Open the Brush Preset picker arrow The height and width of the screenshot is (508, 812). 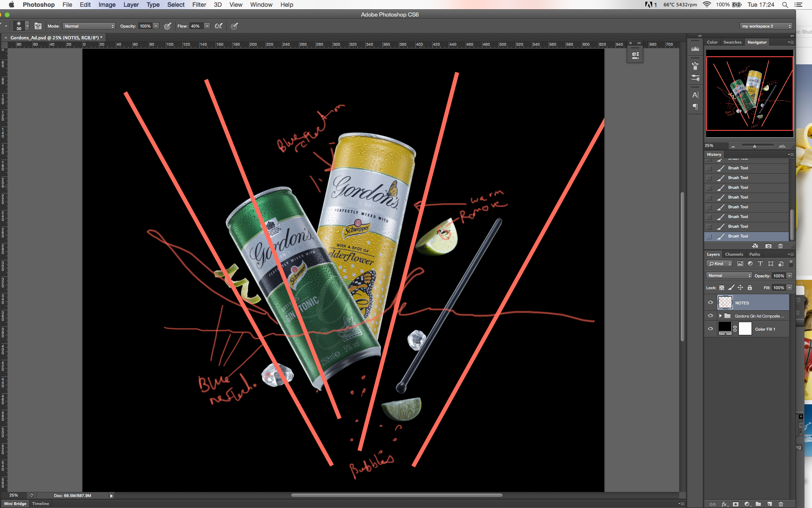click(27, 26)
